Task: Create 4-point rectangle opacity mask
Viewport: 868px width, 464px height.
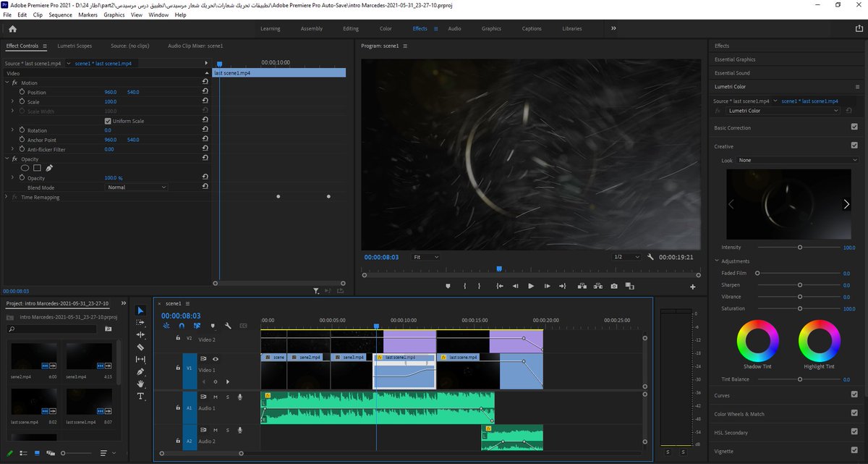Action: tap(37, 168)
